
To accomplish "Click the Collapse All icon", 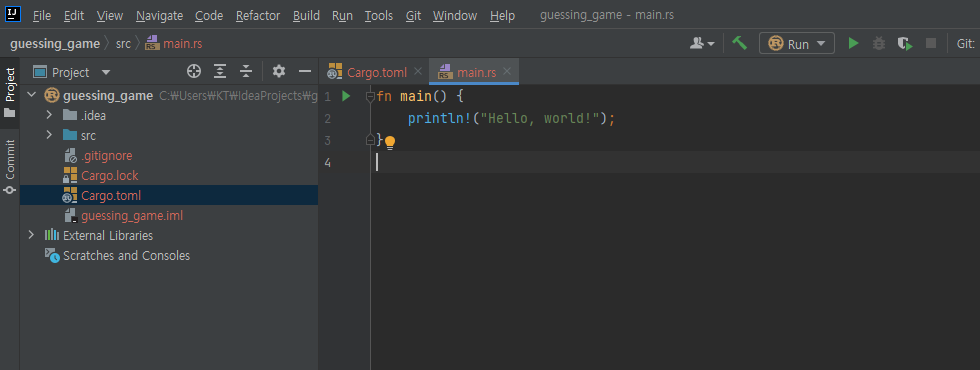I will pyautogui.click(x=246, y=72).
